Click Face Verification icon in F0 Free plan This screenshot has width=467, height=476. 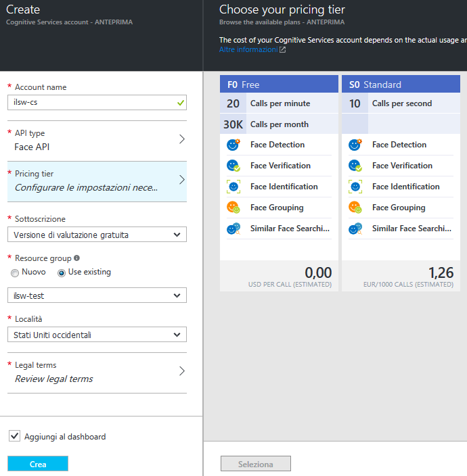tap(234, 166)
